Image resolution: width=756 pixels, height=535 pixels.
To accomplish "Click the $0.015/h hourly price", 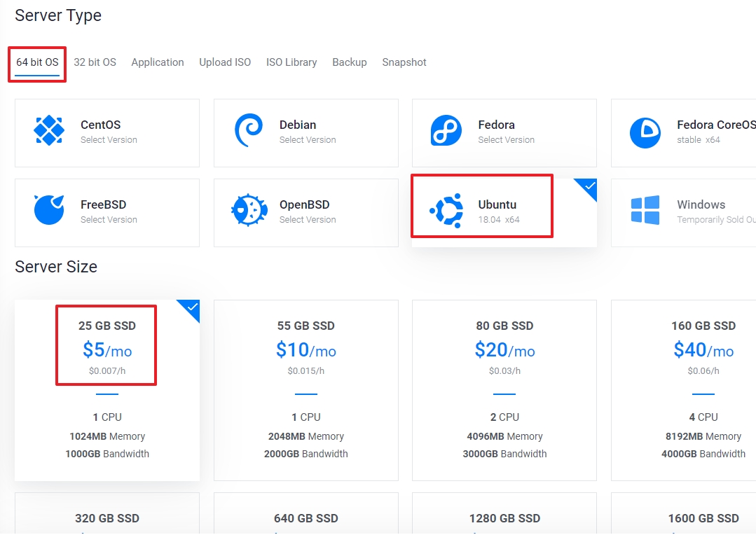I will click(306, 370).
